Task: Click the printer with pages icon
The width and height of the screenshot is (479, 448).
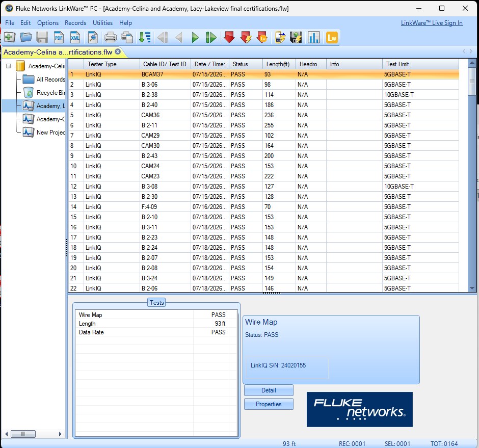Action: [x=127, y=37]
